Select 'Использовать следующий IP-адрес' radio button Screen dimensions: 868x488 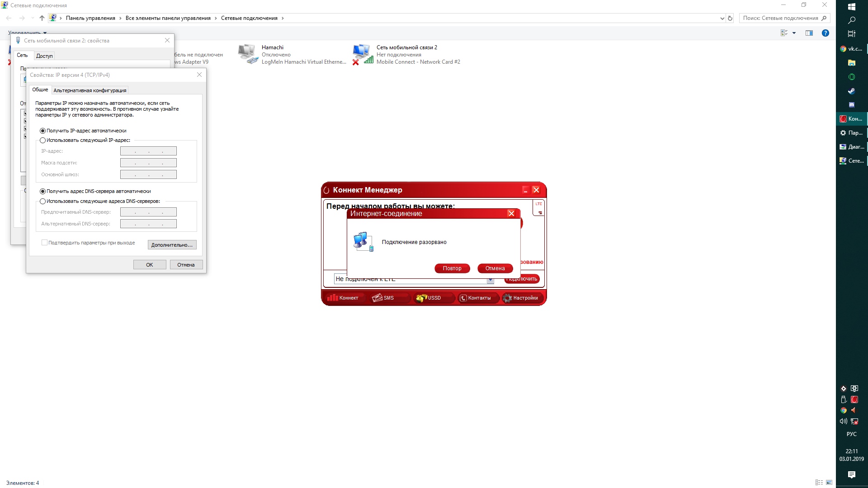click(42, 141)
